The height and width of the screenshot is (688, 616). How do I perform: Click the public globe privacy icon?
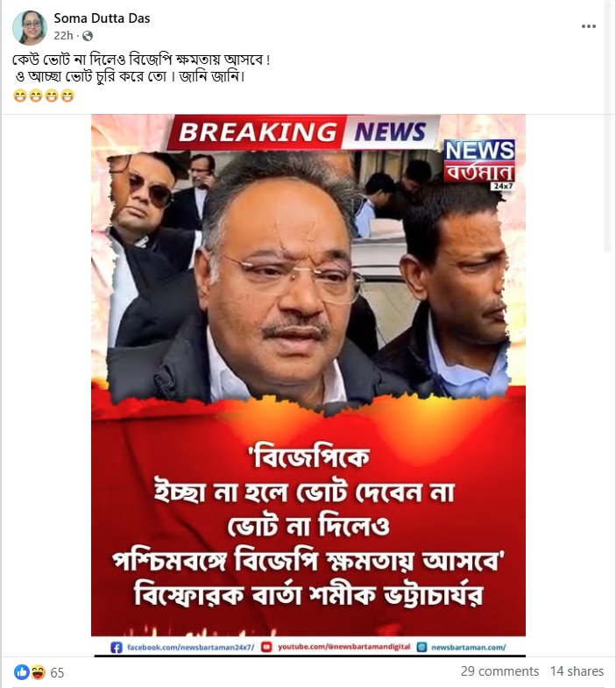click(88, 36)
